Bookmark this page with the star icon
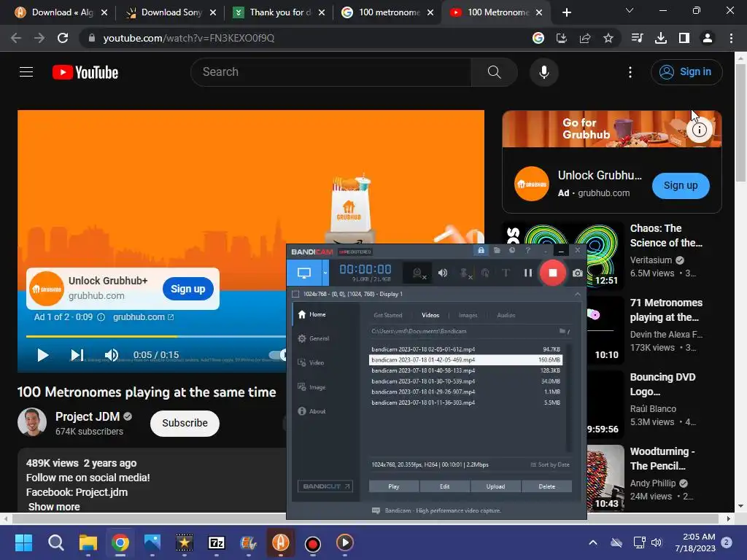The image size is (747, 560). pos(608,38)
